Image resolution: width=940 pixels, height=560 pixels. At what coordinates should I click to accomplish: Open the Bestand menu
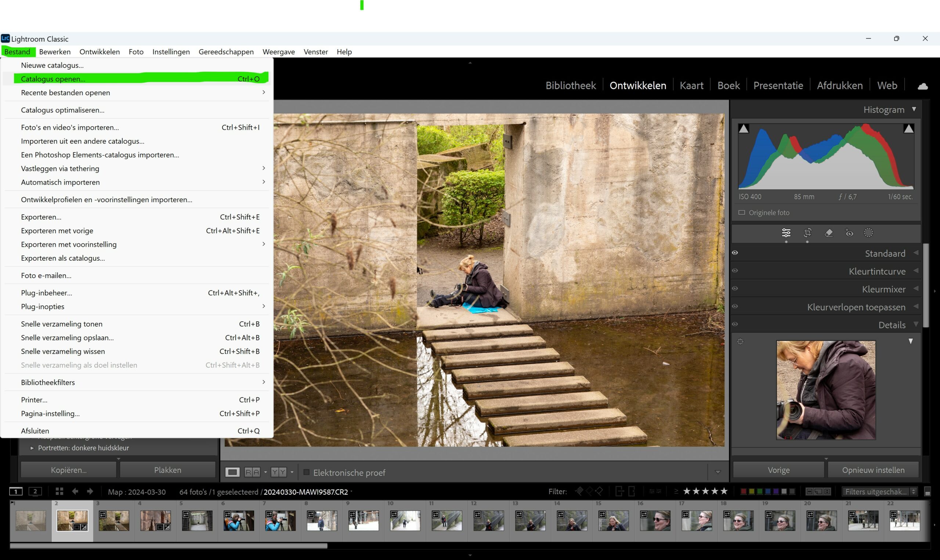[17, 52]
